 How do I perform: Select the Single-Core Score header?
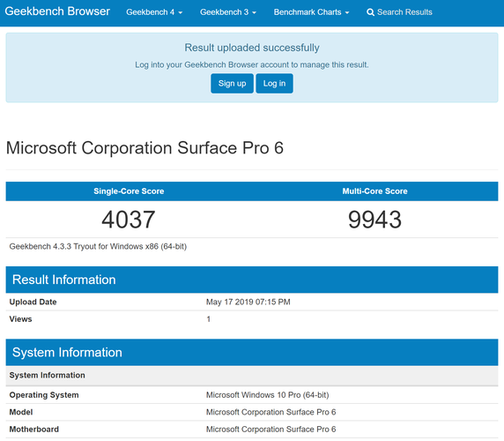coord(129,191)
